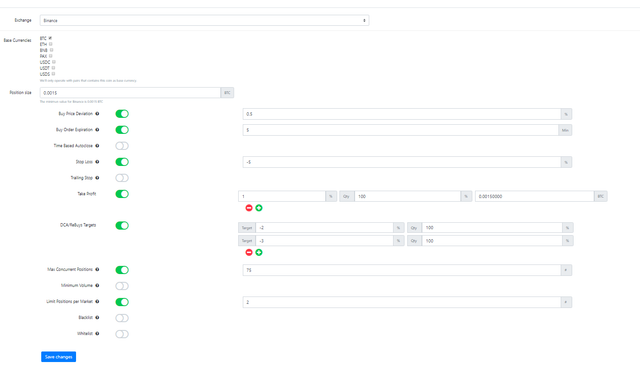Toggle Take Profit switch
640x380 pixels.
(122, 194)
